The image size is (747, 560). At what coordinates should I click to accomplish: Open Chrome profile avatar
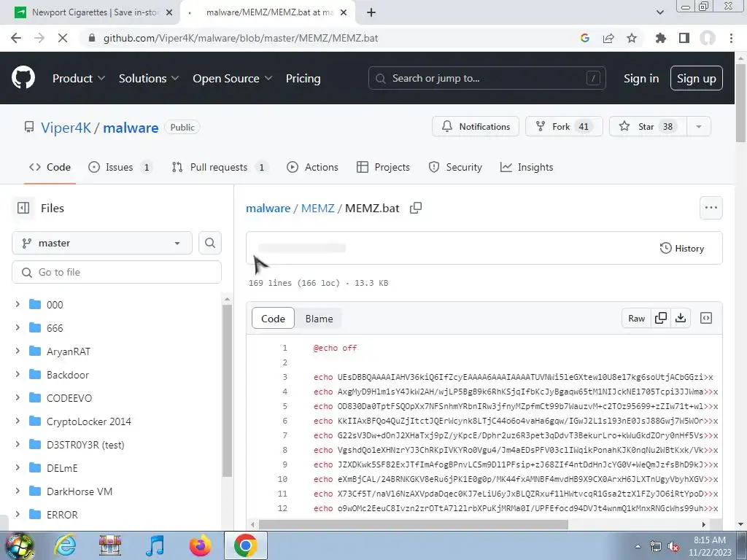tap(707, 38)
